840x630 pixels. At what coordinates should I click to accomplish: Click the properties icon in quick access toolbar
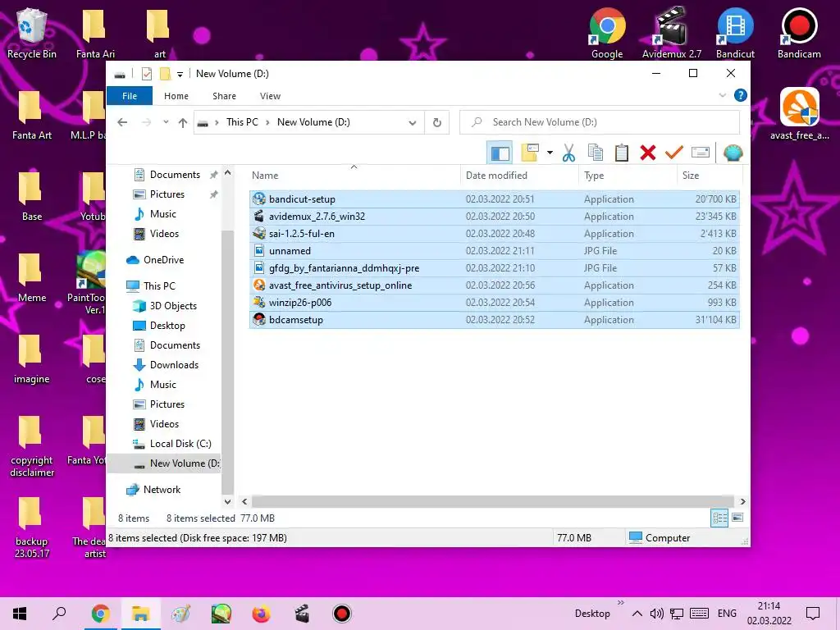coord(146,74)
